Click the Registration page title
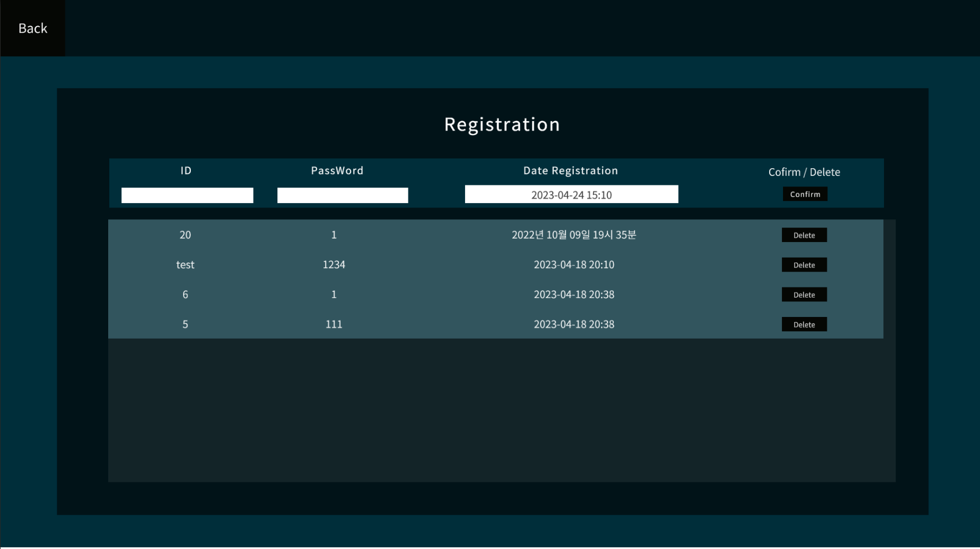The width and height of the screenshot is (980, 549). point(501,124)
